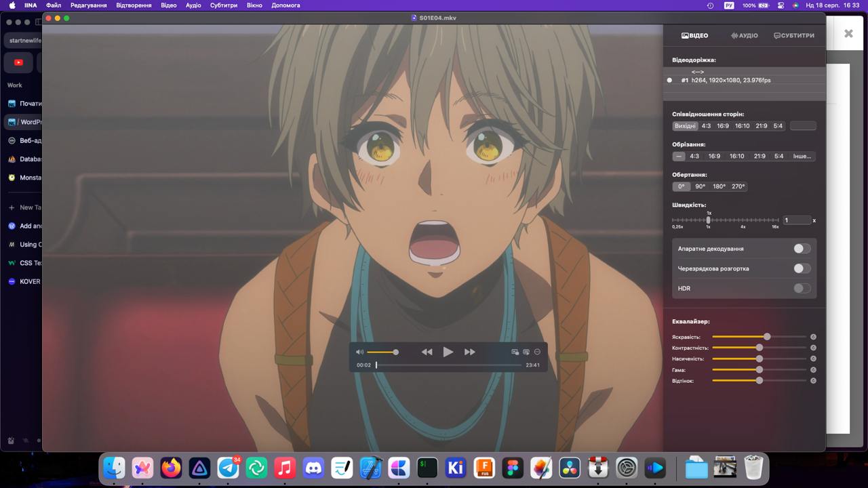Open the Відео menu in the menu bar
Image resolution: width=868 pixels, height=488 pixels.
point(168,5)
